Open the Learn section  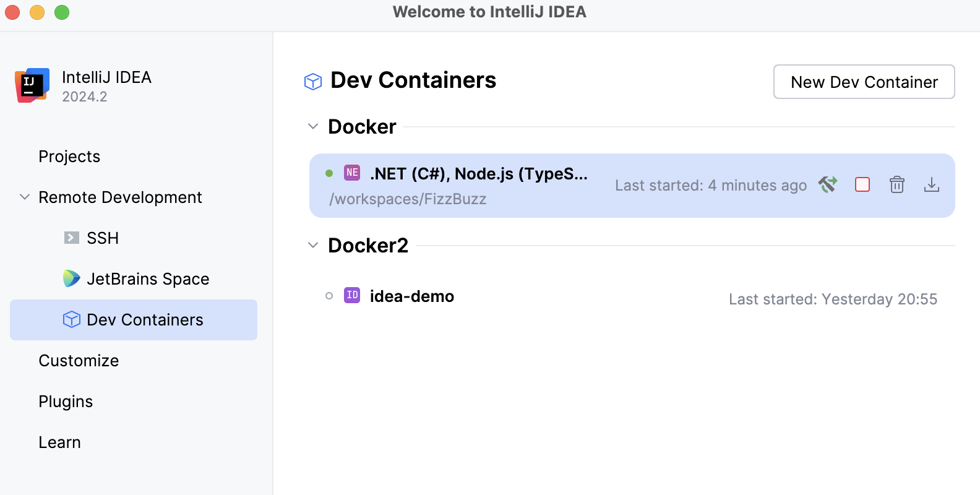tap(59, 442)
